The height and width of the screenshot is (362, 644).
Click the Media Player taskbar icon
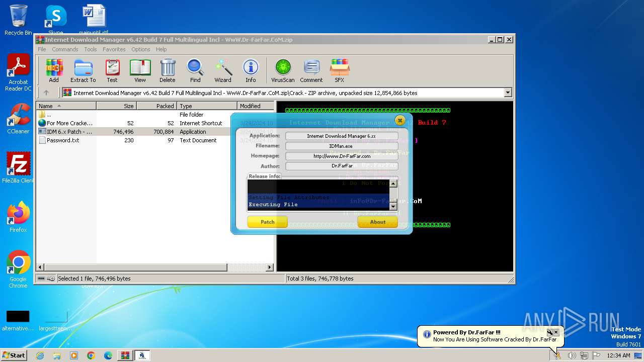point(74,355)
